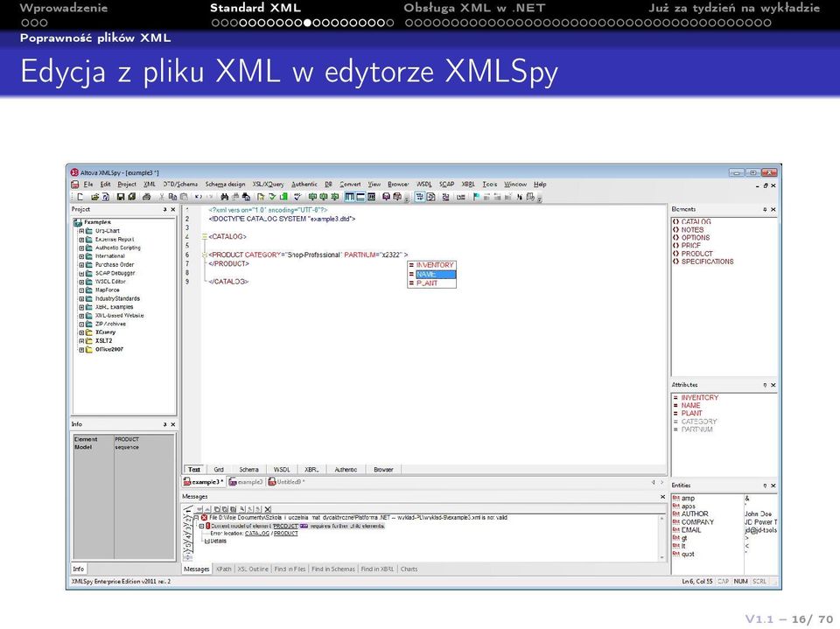Image resolution: width=840 pixels, height=629 pixels.
Task: Expand the Purchase Order folder
Action: click(x=81, y=265)
